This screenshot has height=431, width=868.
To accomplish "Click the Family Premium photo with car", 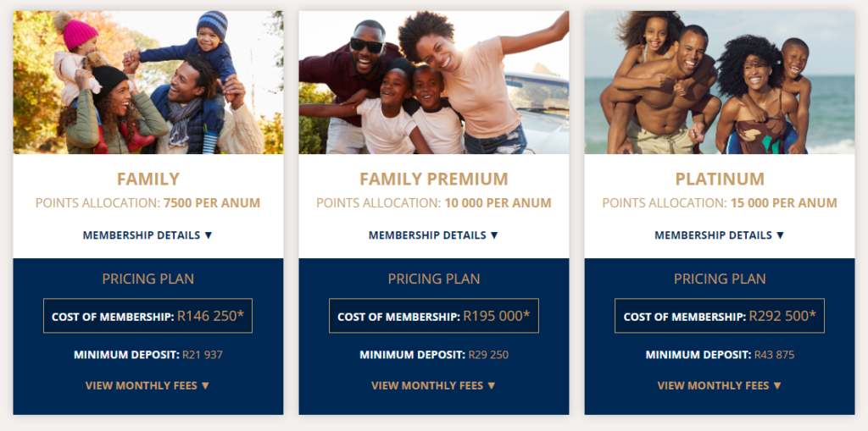I will [x=433, y=82].
